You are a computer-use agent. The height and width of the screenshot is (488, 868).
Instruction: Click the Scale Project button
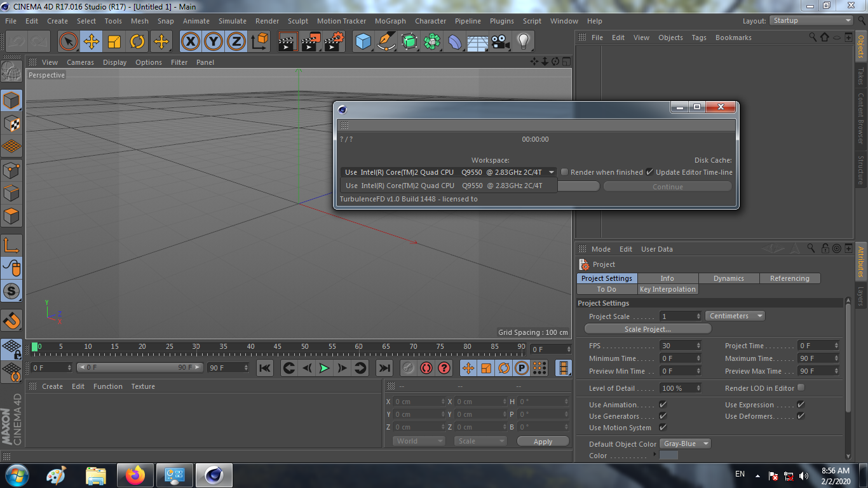click(648, 329)
